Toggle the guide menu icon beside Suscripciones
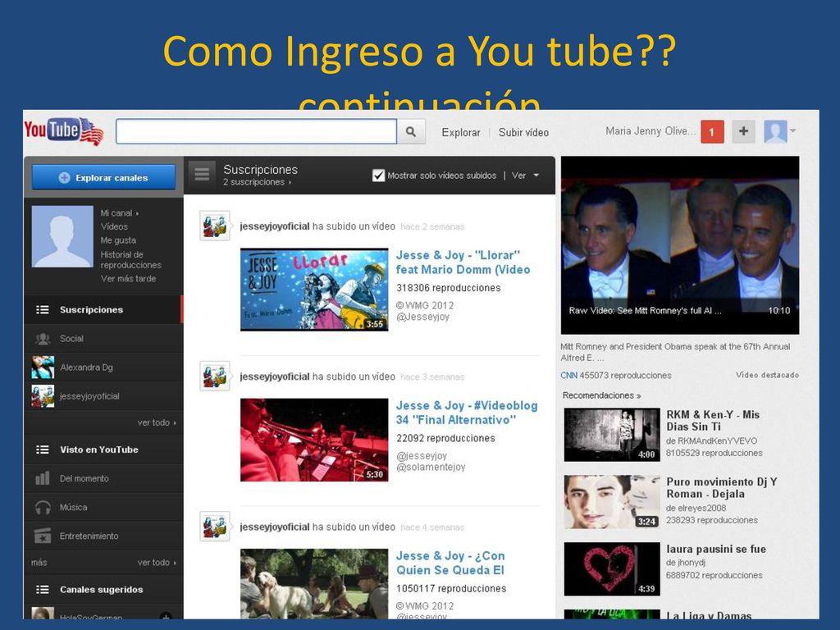This screenshot has width=840, height=630. point(202,174)
